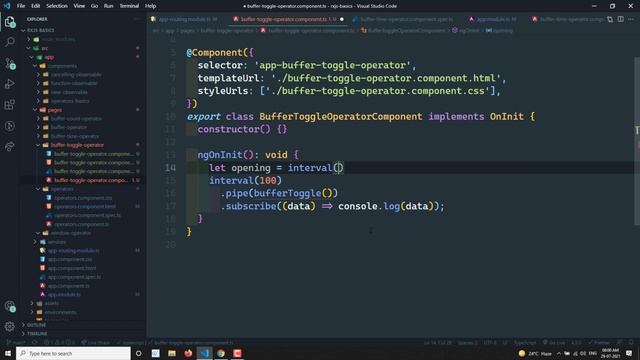This screenshot has width=640, height=360.
Task: Click the editor vertical scrollbar
Action: (x=637, y=141)
